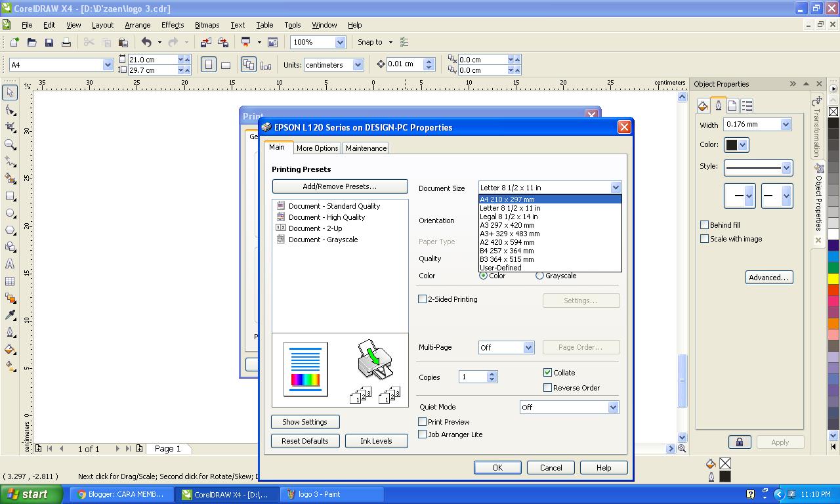Select Document - High Quality preset
The image size is (840, 504).
click(327, 217)
